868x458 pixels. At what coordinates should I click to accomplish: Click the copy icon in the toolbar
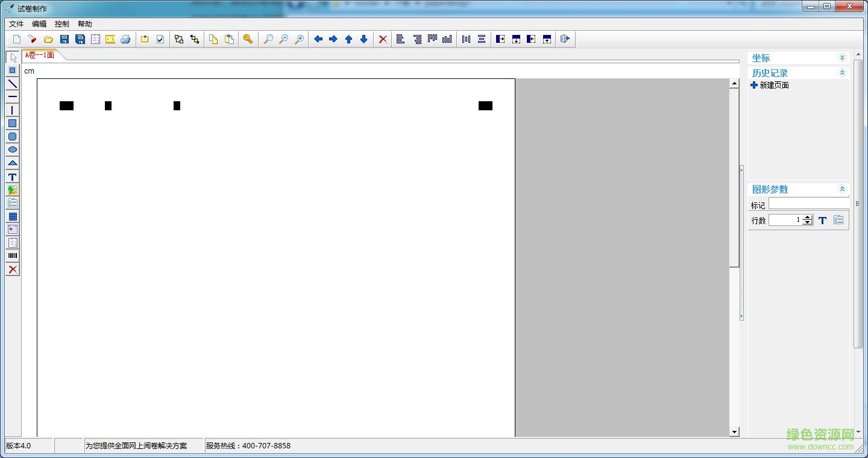pyautogui.click(x=213, y=39)
